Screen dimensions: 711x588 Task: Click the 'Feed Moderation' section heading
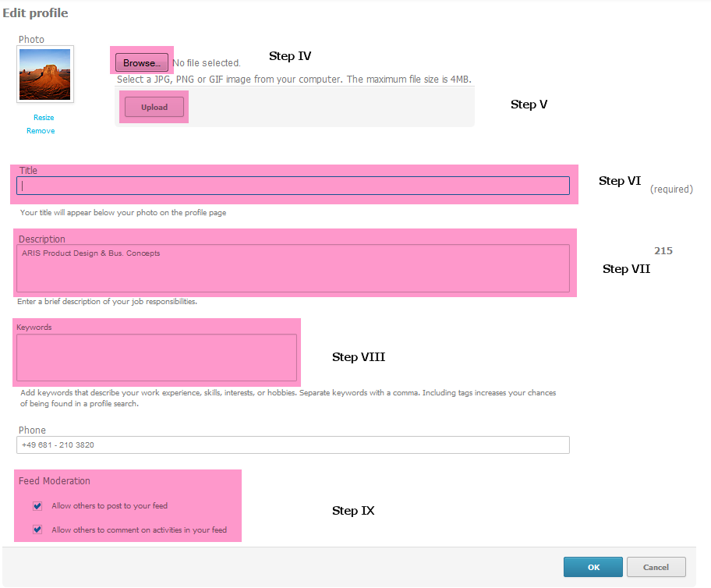pyautogui.click(x=55, y=481)
